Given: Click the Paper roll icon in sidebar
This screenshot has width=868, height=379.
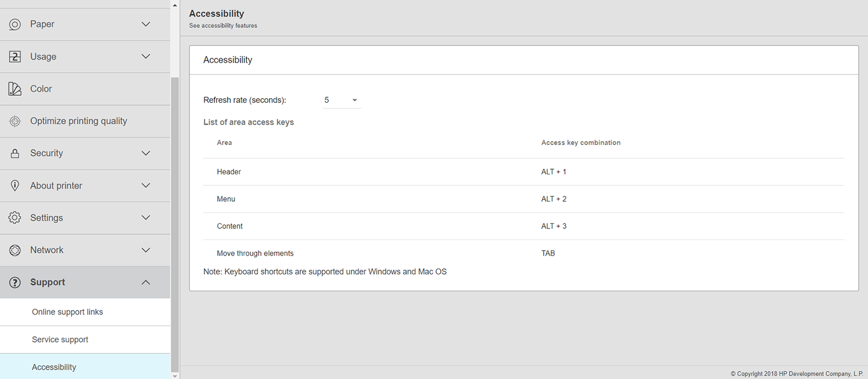Looking at the screenshot, I should click(15, 24).
